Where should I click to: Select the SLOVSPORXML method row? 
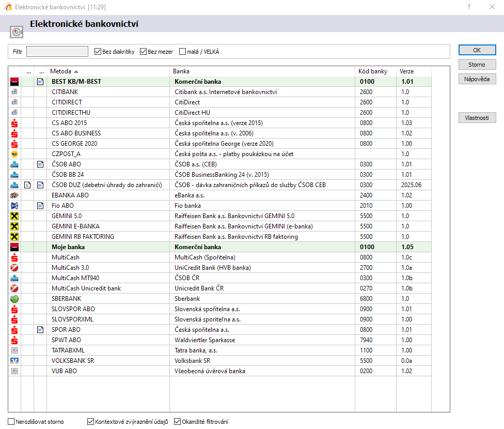[x=220, y=319]
